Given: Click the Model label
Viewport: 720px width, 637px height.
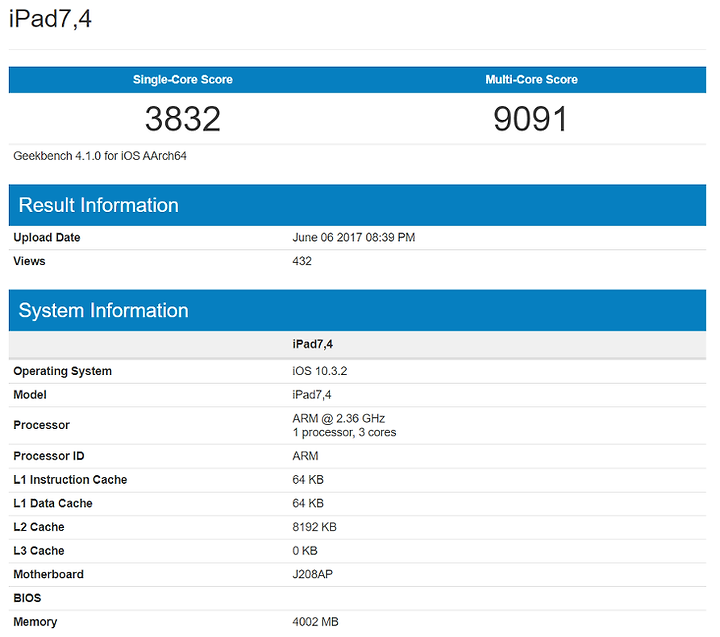Looking at the screenshot, I should click(30, 395).
